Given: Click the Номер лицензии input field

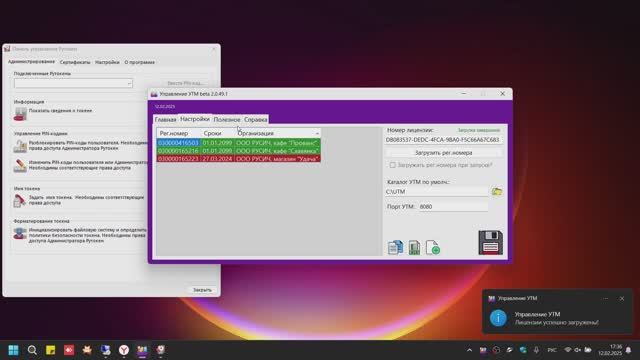Looking at the screenshot, I should (x=443, y=140).
